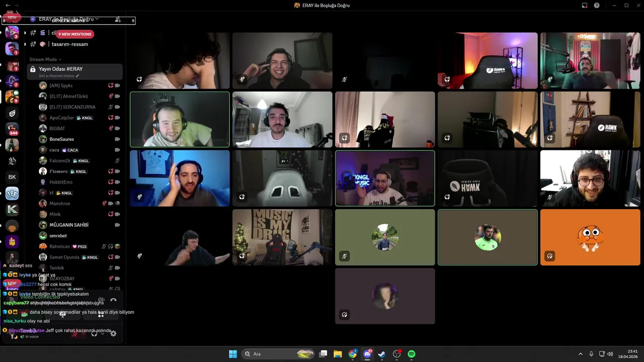Focus the curly-haired man with glasses tile
This screenshot has width=644, height=362.
pos(590,178)
